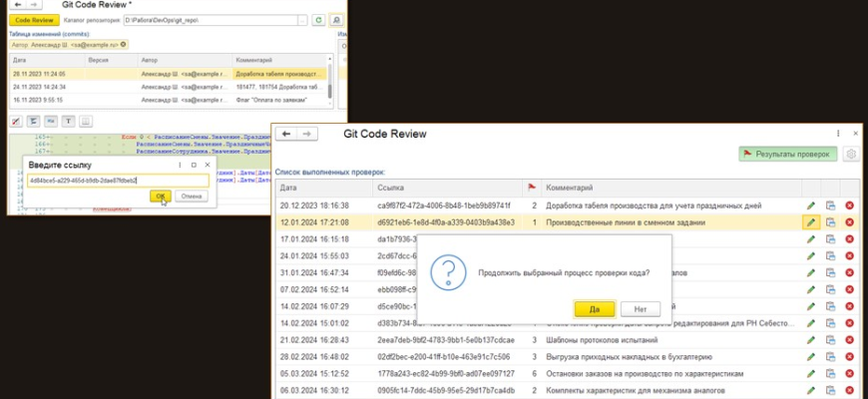The height and width of the screenshot is (399, 868).
Task: Click the yellow Code Review button
Action: [33, 19]
